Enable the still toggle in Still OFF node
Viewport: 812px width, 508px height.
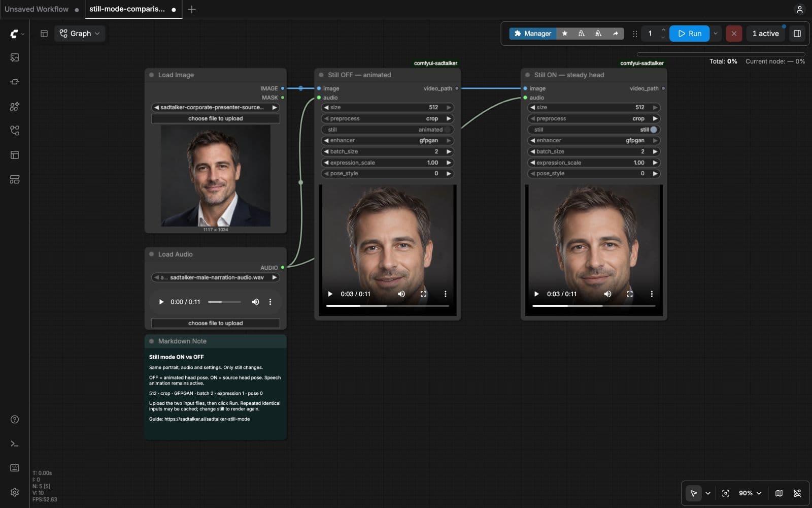(x=387, y=130)
